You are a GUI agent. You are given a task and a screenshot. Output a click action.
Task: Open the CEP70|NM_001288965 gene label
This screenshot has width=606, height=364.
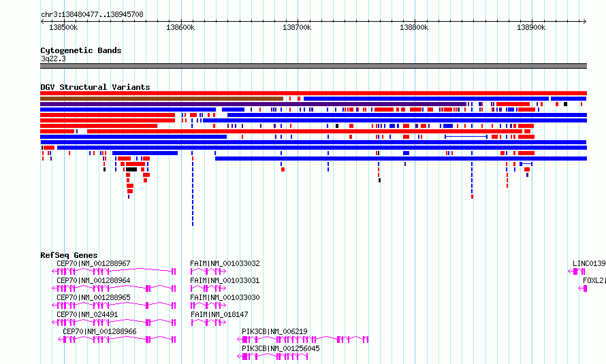(x=93, y=297)
